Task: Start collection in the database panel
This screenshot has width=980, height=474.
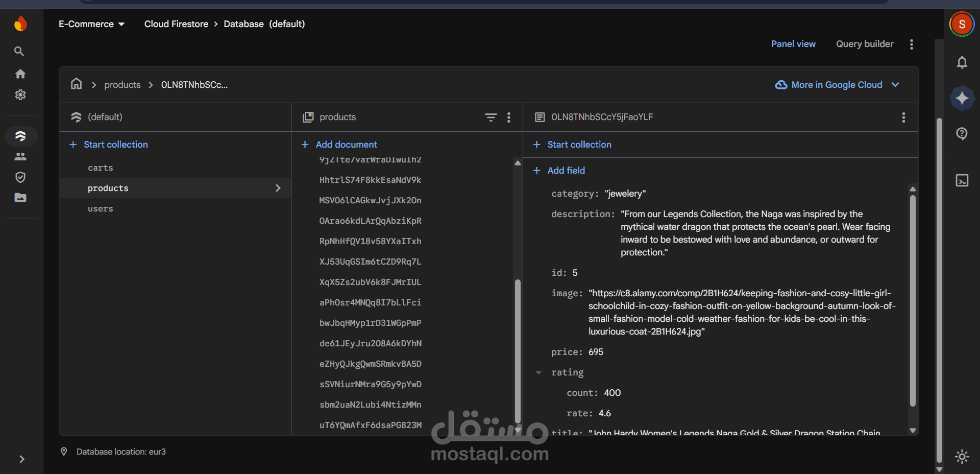Action: coord(109,145)
